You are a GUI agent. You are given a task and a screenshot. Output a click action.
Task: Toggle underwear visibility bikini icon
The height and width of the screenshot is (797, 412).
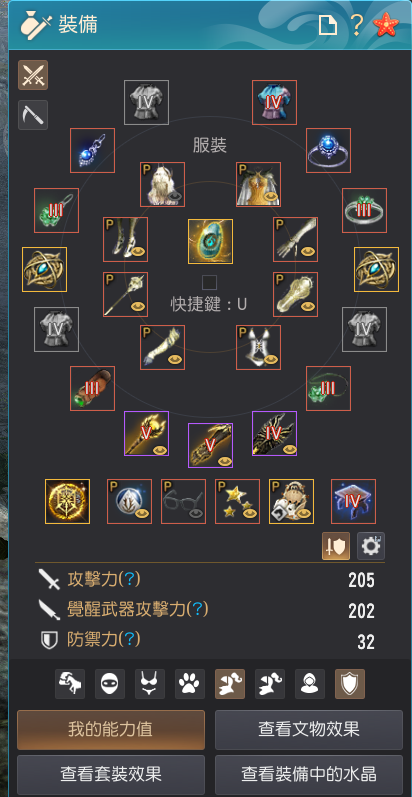click(x=150, y=684)
